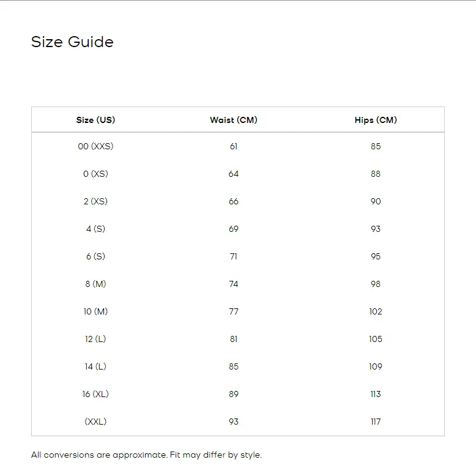476x476 pixels.
Task: Click the Size (US) column header
Action: pyautogui.click(x=95, y=120)
